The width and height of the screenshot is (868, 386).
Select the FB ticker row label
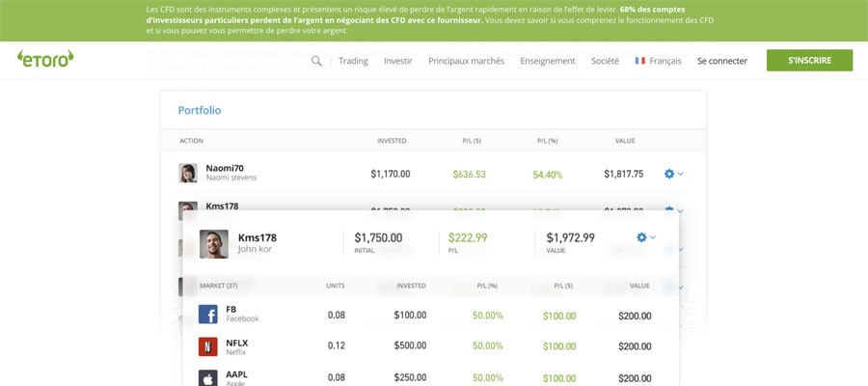231,309
